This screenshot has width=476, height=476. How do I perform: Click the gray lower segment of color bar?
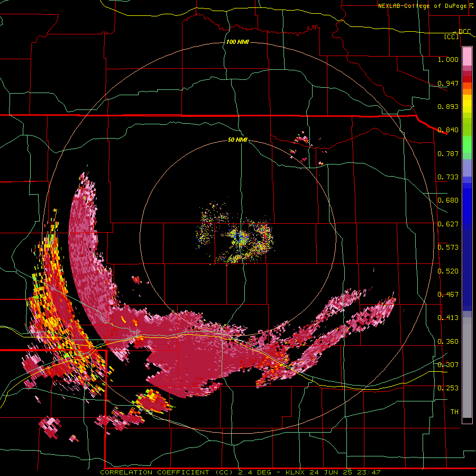467,368
